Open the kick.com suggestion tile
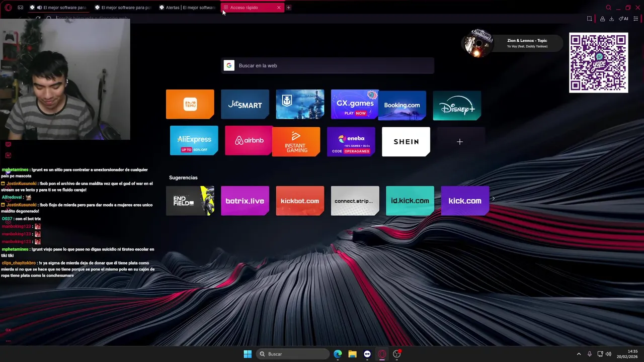The width and height of the screenshot is (644, 362). pyautogui.click(x=465, y=201)
